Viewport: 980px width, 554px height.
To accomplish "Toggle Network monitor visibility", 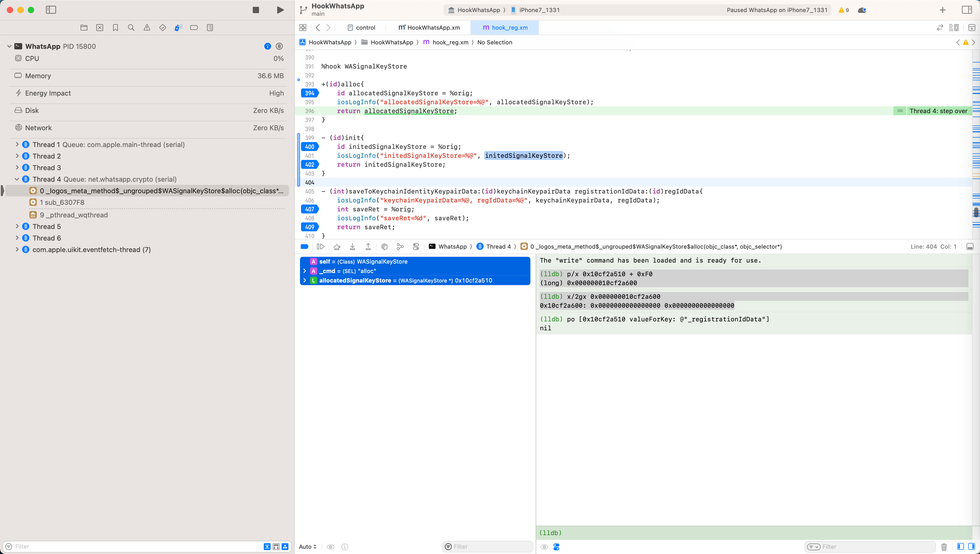I will 38,128.
